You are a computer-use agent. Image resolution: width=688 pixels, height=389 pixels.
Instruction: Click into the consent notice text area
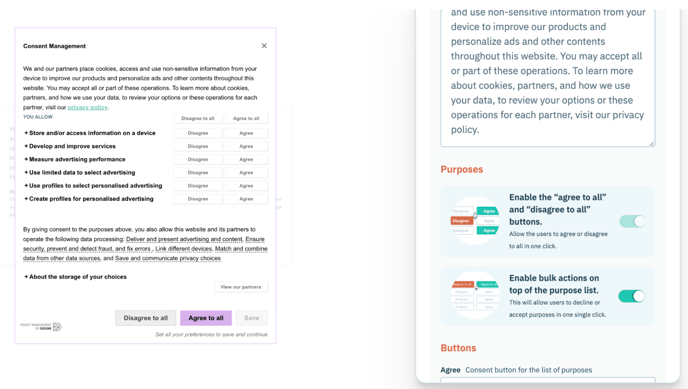pyautogui.click(x=548, y=77)
